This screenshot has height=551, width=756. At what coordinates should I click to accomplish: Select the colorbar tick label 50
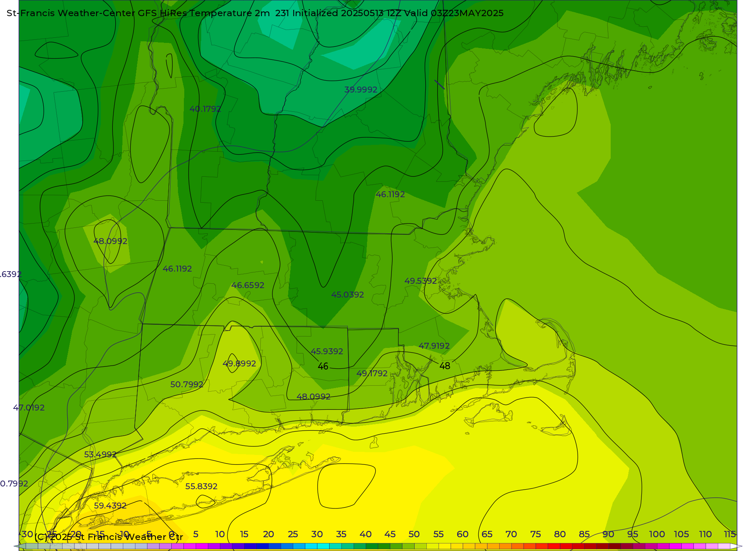tap(414, 534)
